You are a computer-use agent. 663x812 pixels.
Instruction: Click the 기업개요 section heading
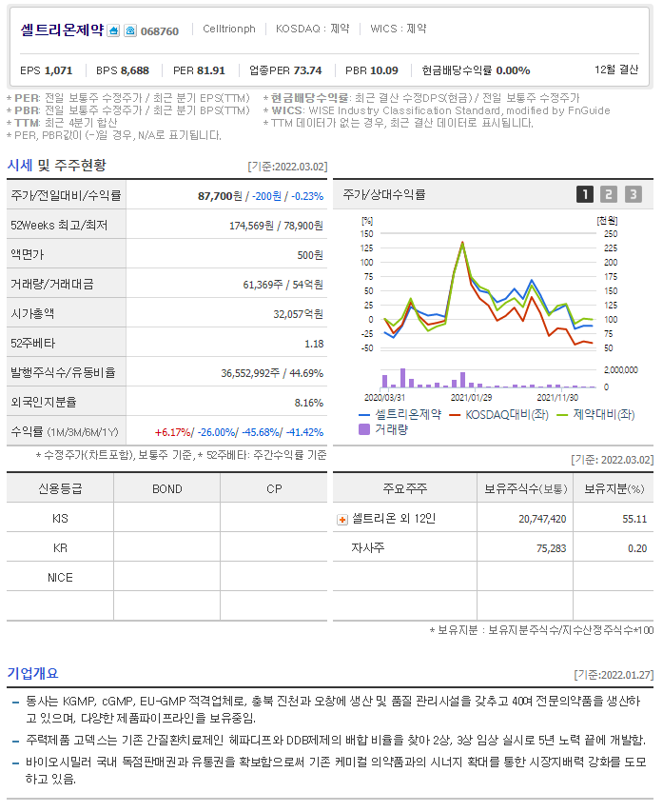click(32, 673)
